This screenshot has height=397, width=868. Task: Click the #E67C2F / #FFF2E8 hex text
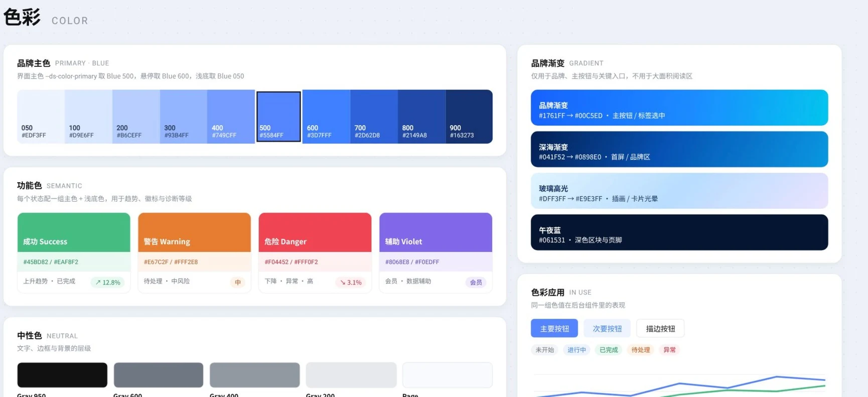point(171,262)
